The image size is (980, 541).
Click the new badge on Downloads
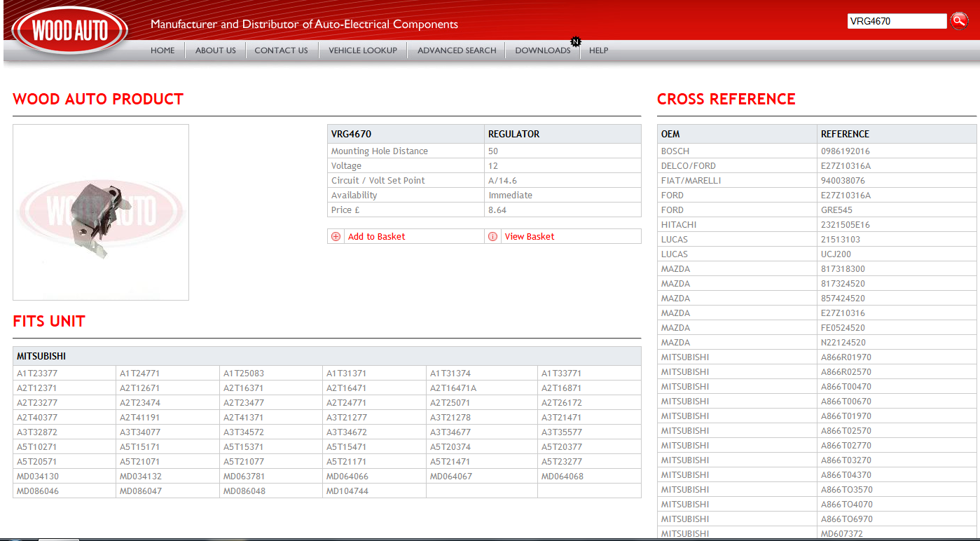click(x=576, y=42)
